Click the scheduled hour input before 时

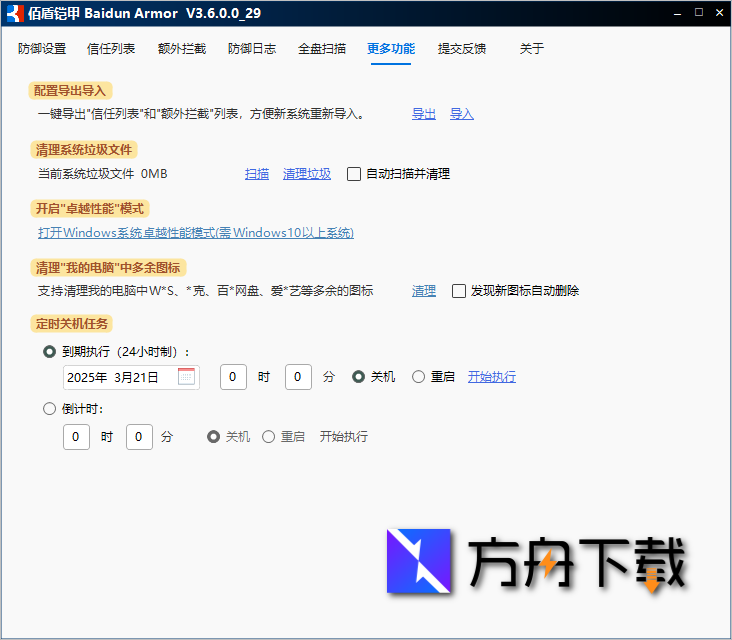233,377
